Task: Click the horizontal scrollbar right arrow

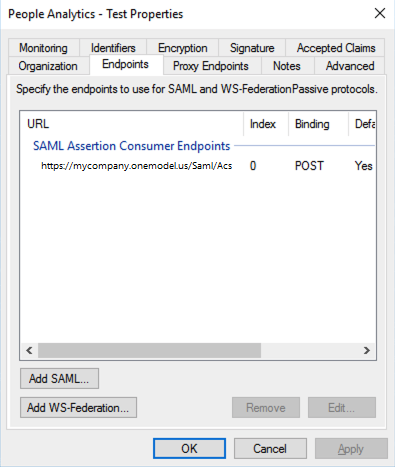Action: pyautogui.click(x=367, y=350)
